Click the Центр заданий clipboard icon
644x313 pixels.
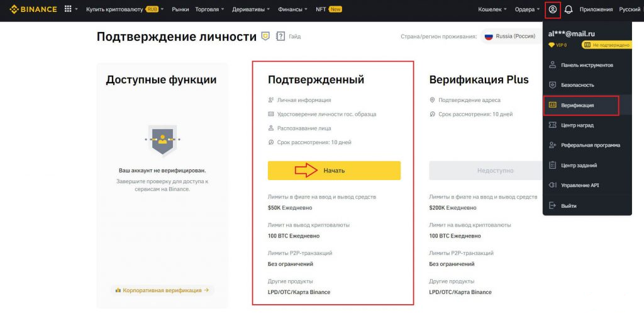point(552,166)
